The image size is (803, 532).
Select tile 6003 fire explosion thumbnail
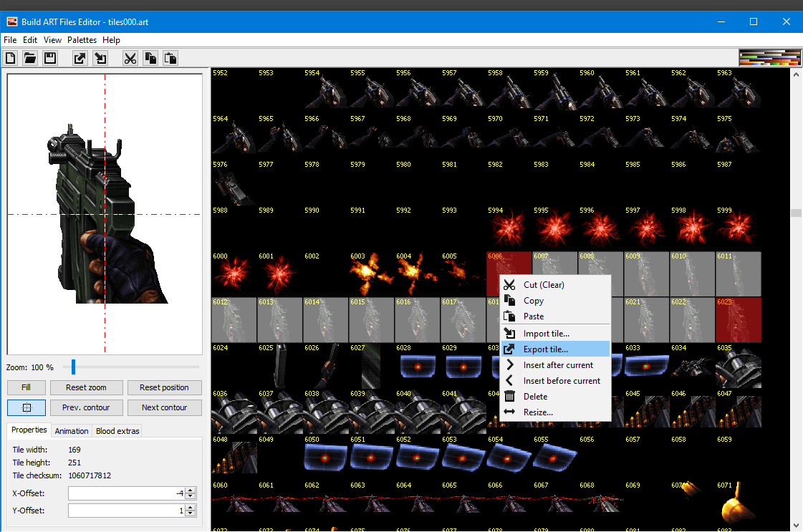[x=371, y=274]
